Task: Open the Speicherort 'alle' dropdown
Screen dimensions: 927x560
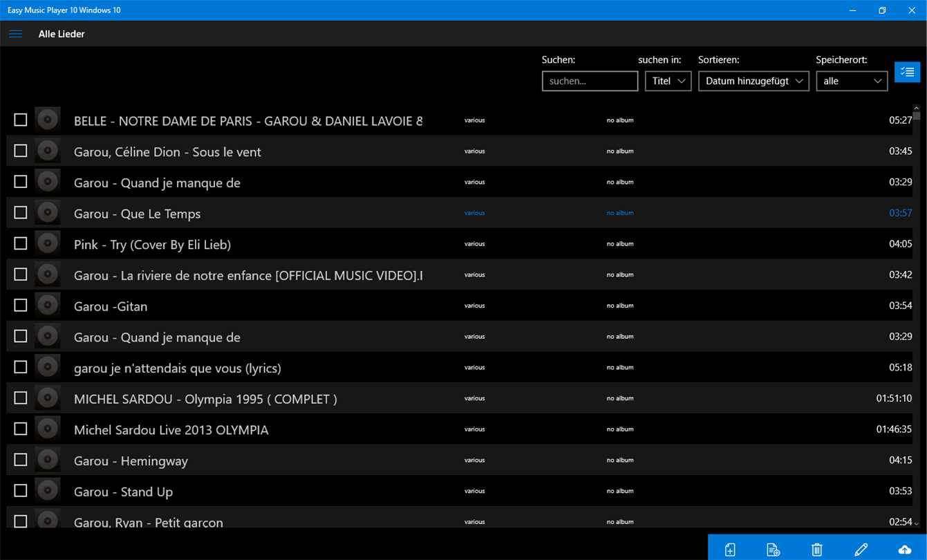Action: point(852,81)
